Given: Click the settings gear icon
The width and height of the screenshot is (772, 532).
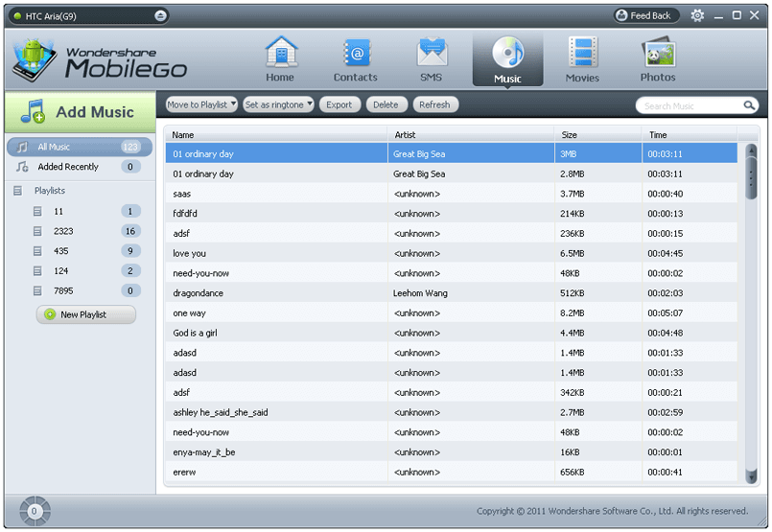Looking at the screenshot, I should click(x=697, y=15).
